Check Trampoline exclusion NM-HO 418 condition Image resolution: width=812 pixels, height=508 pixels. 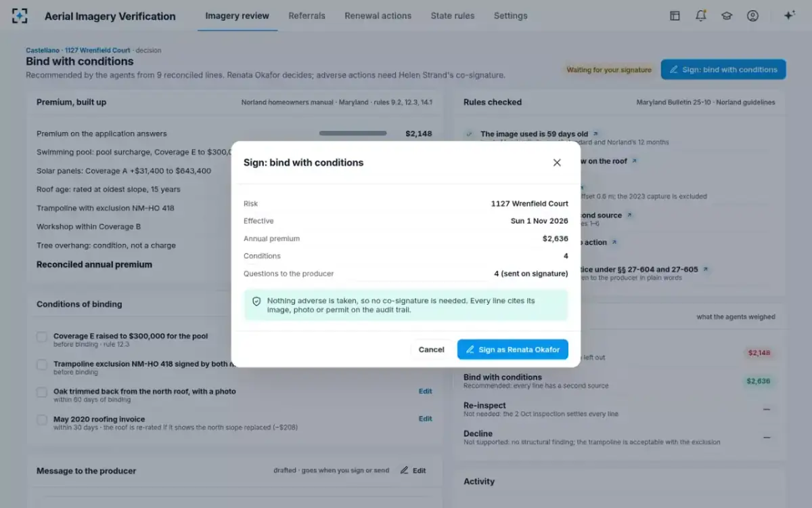tap(42, 364)
